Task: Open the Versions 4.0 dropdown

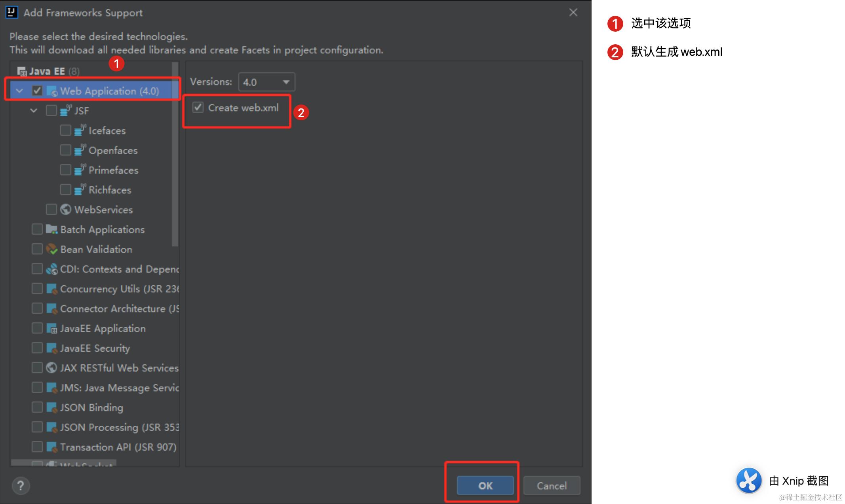Action: [266, 82]
